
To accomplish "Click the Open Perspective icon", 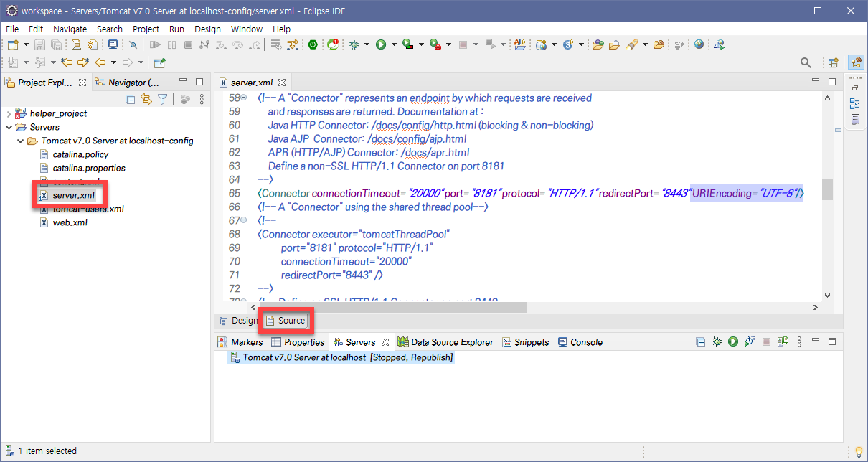I will click(834, 63).
